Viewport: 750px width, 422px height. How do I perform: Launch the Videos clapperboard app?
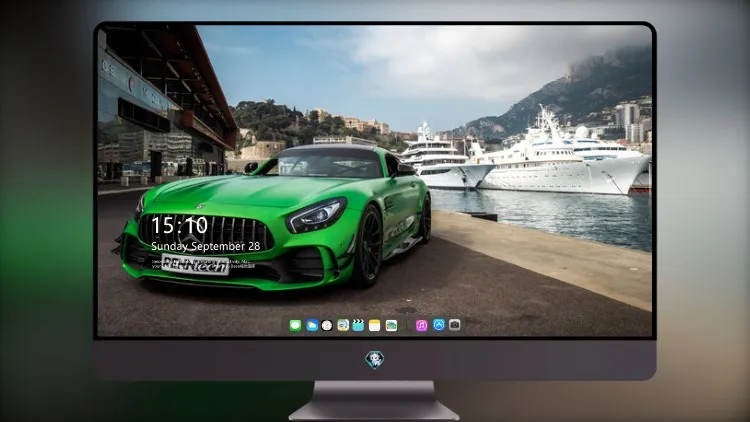point(358,326)
